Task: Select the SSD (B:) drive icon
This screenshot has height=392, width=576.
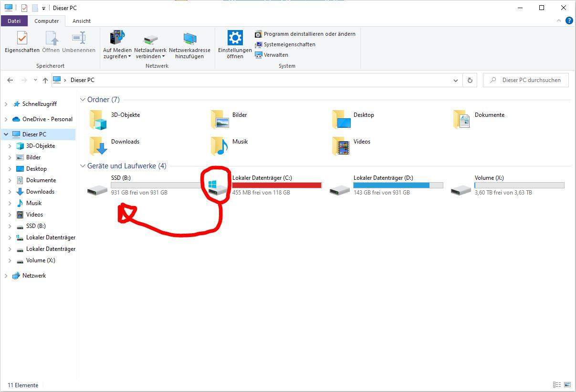Action: point(97,189)
